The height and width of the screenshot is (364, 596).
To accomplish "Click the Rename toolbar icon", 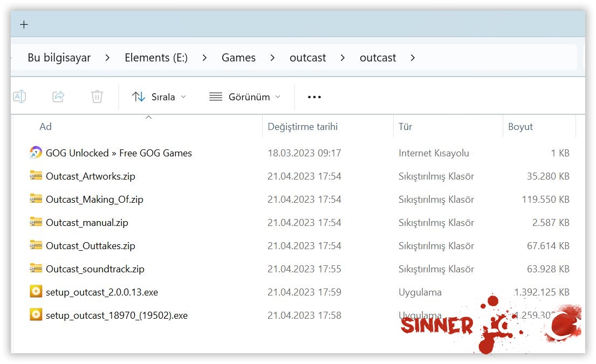I will pyautogui.click(x=20, y=97).
